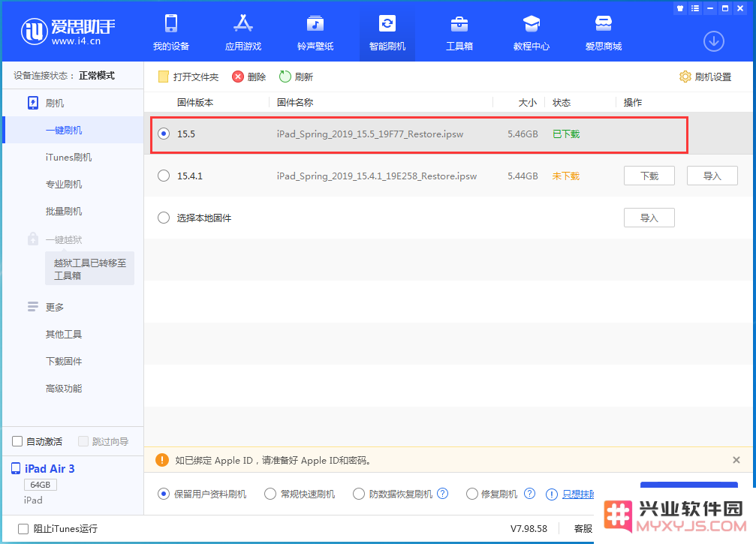This screenshot has width=756, height=544.
Task: Click the orange warning icon in notice bar
Action: click(x=162, y=460)
